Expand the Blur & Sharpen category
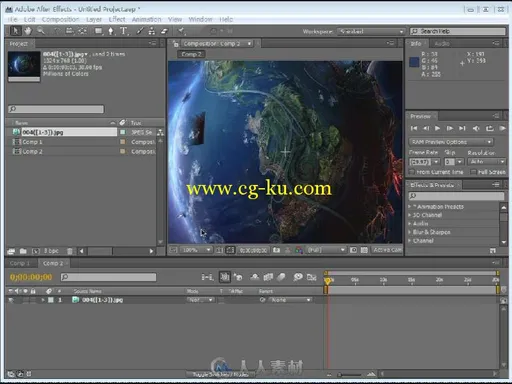This screenshot has width=512, height=384. (x=410, y=232)
